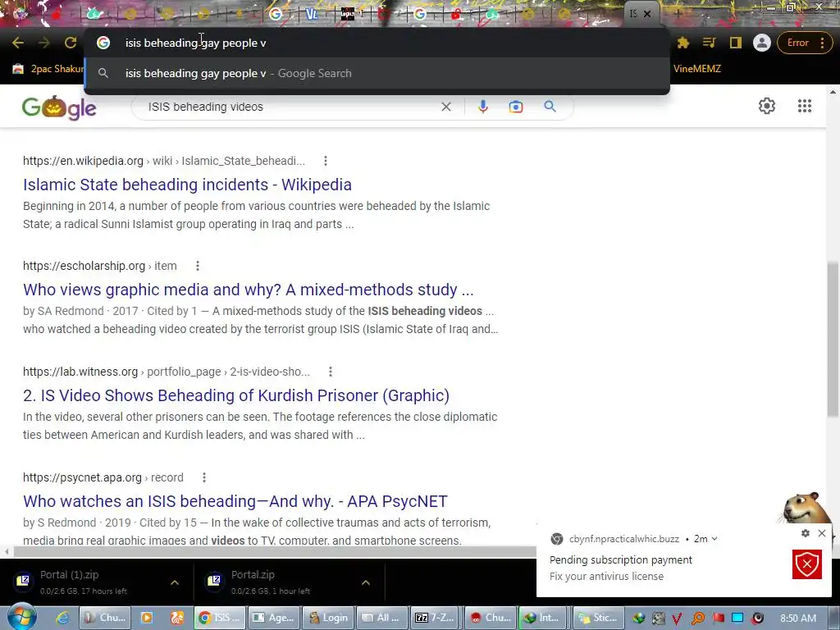
Task: Clear the Google search box with X
Action: click(x=445, y=107)
